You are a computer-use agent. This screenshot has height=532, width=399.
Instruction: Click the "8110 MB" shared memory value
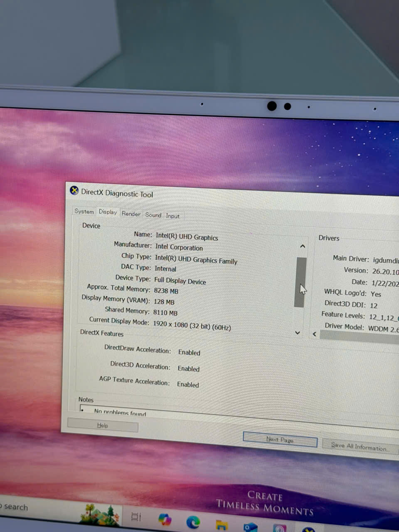165,313
